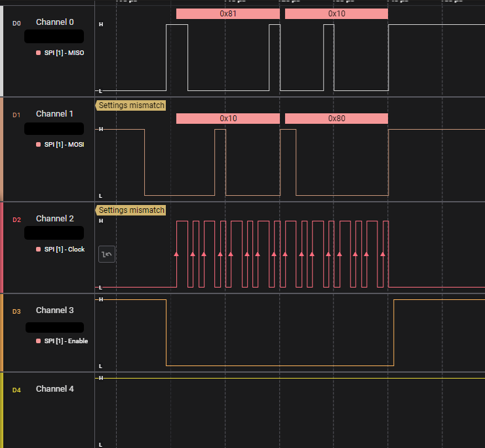This screenshot has height=448, width=485.
Task: Select the Channel 2 label
Action: pos(55,219)
